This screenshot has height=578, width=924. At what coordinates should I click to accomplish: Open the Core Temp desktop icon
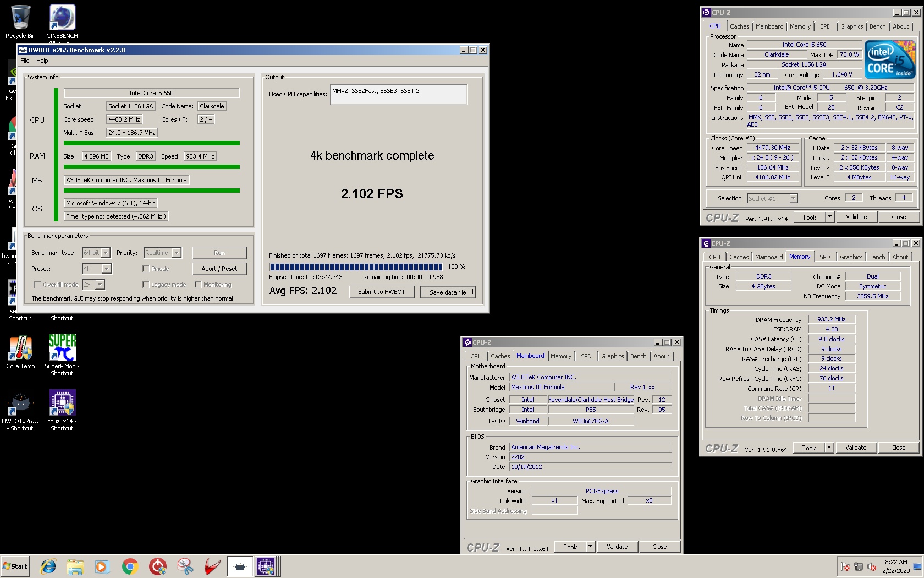point(20,352)
